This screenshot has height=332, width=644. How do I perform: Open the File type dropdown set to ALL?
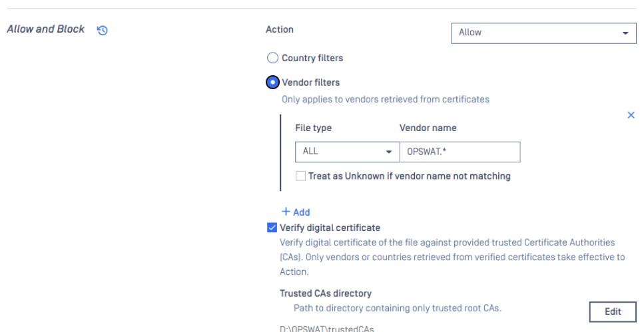348,152
